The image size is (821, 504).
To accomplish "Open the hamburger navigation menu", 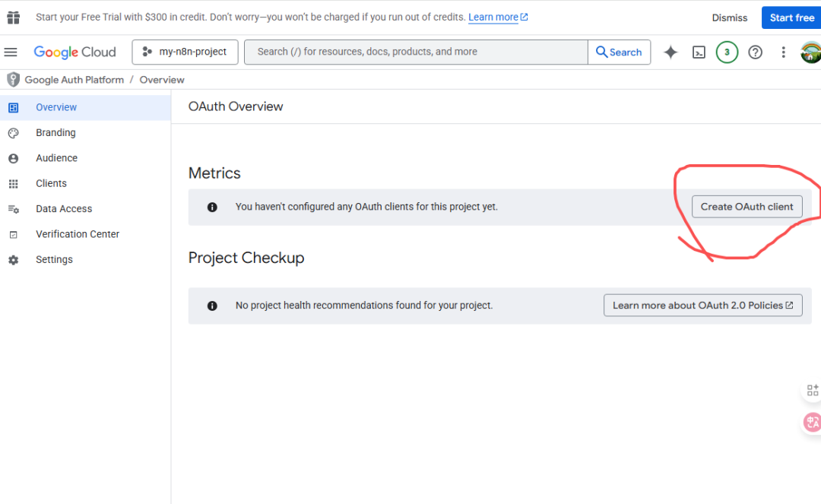I will pyautogui.click(x=11, y=52).
